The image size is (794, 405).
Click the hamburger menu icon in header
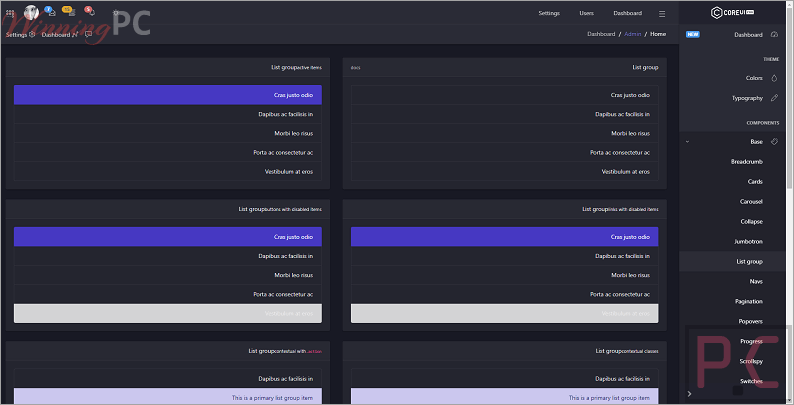point(662,14)
